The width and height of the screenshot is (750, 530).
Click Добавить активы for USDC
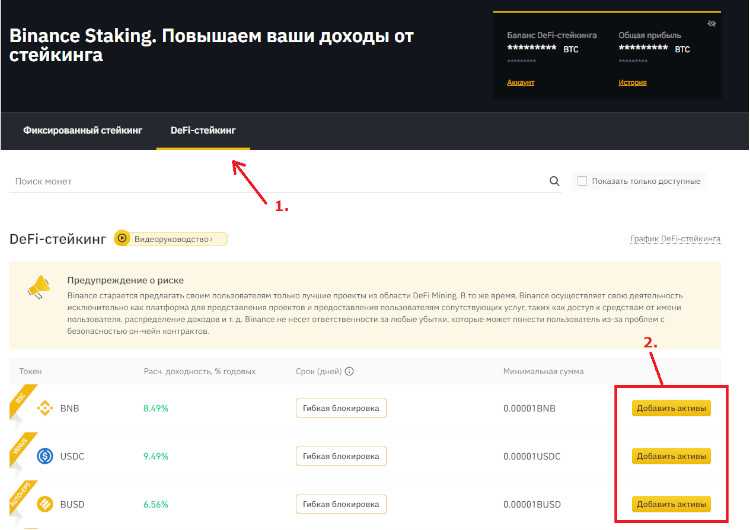point(671,456)
